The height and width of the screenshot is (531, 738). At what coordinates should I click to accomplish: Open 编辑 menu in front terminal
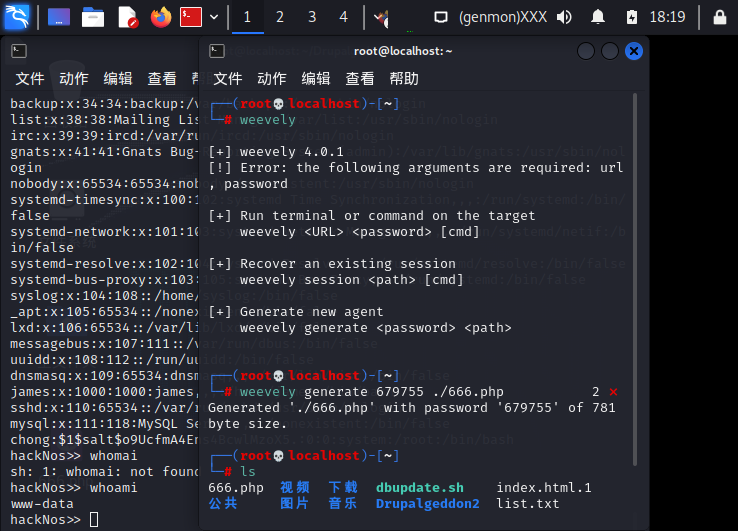click(316, 79)
